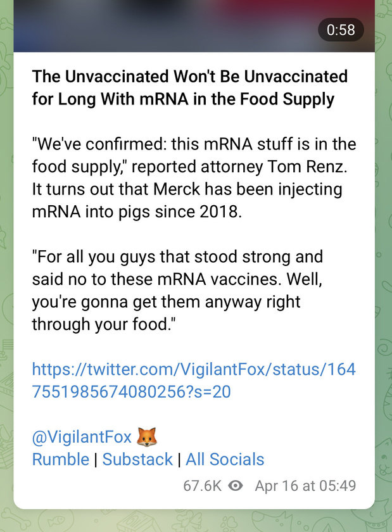This screenshot has width=392, height=532.
Task: Tap the separator between Rumble and Substack
Action: click(96, 460)
